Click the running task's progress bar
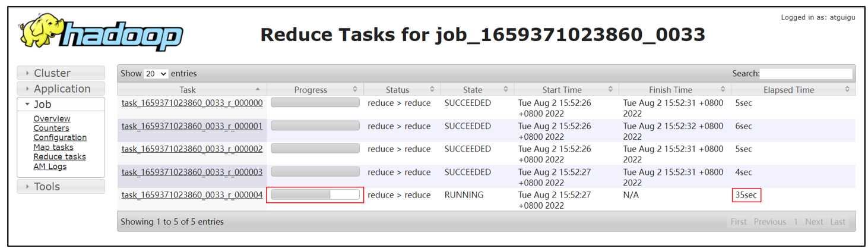 pos(315,194)
